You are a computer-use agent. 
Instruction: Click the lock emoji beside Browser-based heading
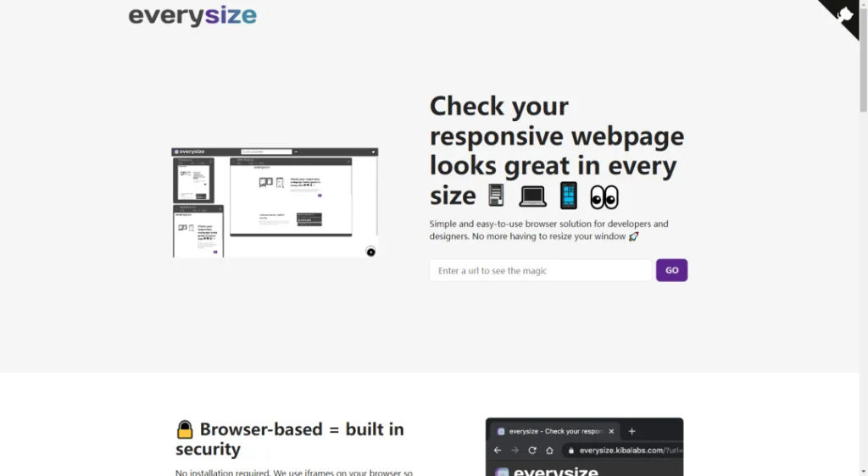[x=185, y=429]
